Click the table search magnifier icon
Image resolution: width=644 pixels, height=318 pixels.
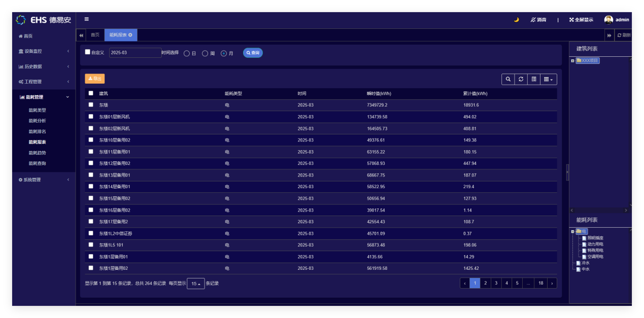pyautogui.click(x=508, y=79)
